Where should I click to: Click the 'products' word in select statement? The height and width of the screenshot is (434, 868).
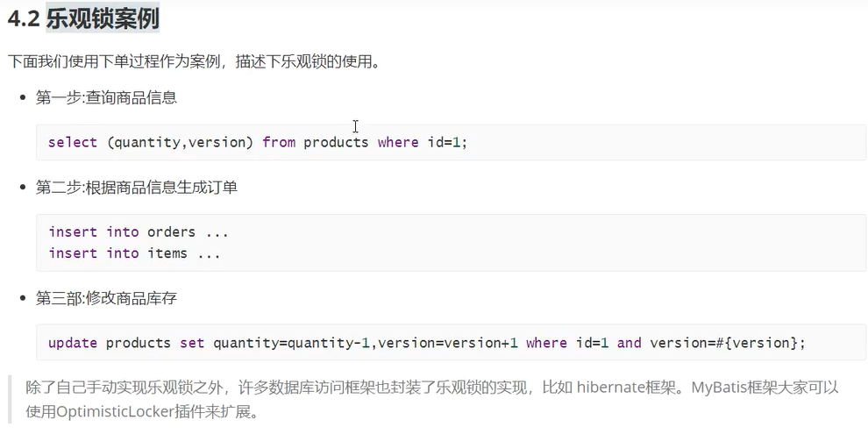[336, 142]
